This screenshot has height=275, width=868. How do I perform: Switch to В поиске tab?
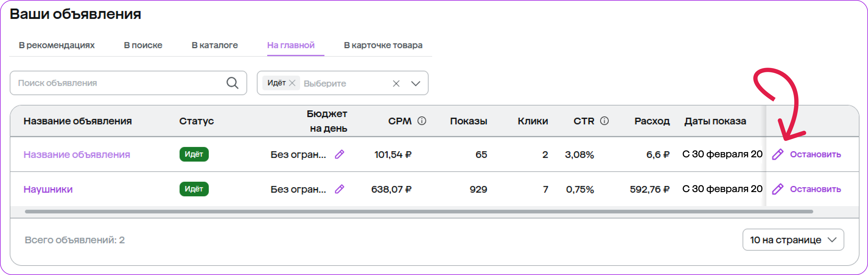point(143,45)
